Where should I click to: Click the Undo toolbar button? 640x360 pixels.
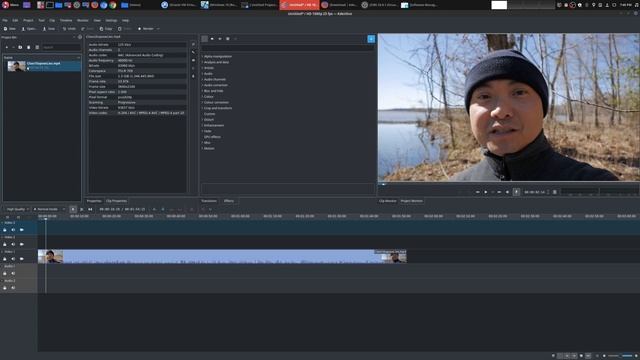(69, 29)
